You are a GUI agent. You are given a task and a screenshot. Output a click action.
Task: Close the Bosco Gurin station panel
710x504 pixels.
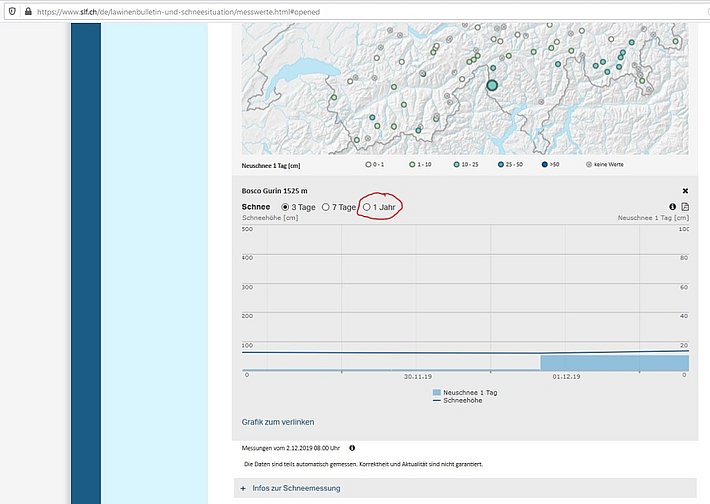(685, 190)
